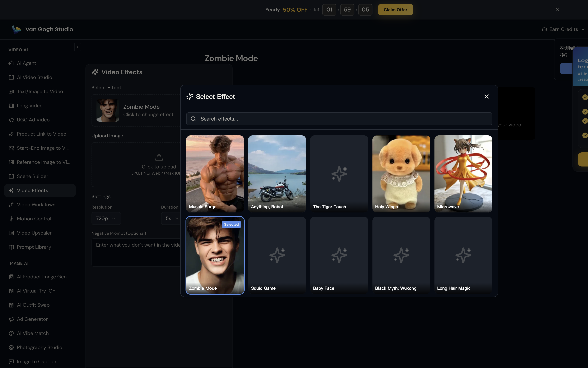This screenshot has width=588, height=368.
Task: Select the Long Hair Magic effect
Action: [x=463, y=255]
